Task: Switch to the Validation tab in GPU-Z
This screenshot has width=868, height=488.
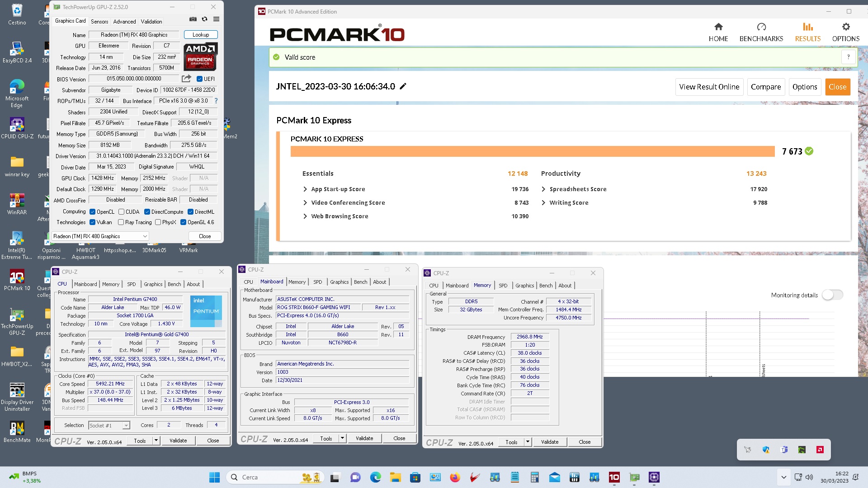Action: coord(151,21)
